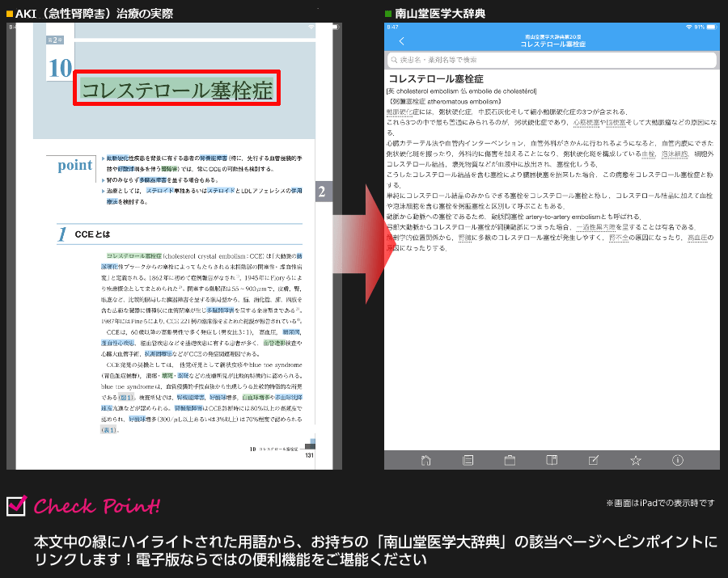Open the document list icon in bottom toolbar
Screen dimensions: 728x578
click(468, 460)
